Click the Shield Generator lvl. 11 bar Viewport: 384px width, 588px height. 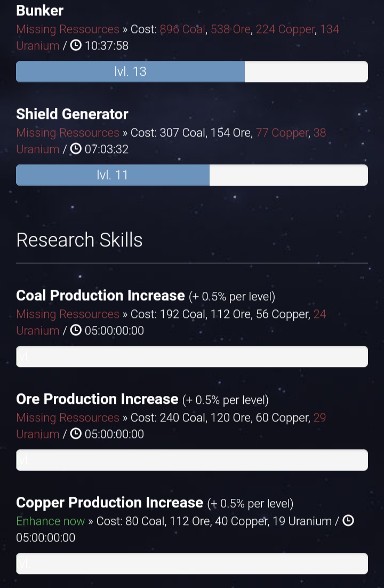192,175
